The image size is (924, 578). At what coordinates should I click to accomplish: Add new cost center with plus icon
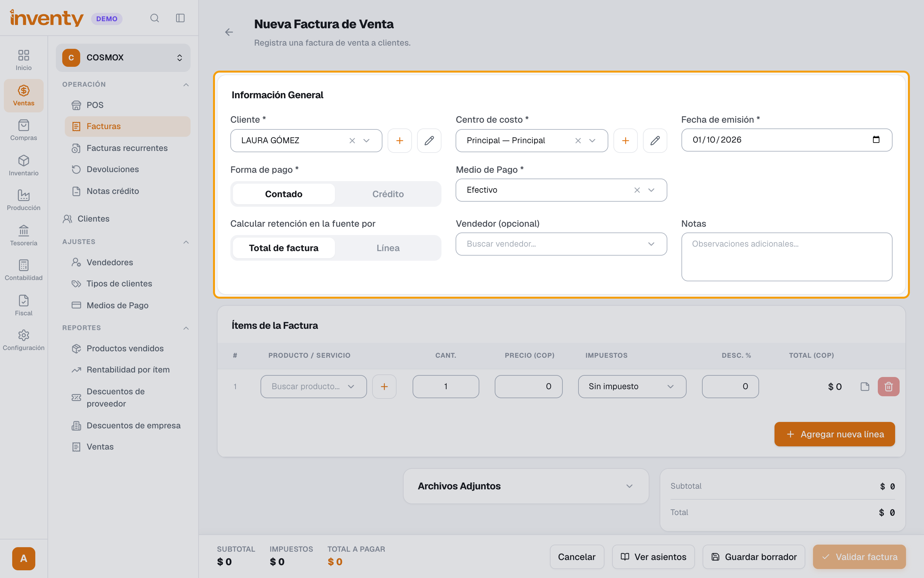[625, 141]
